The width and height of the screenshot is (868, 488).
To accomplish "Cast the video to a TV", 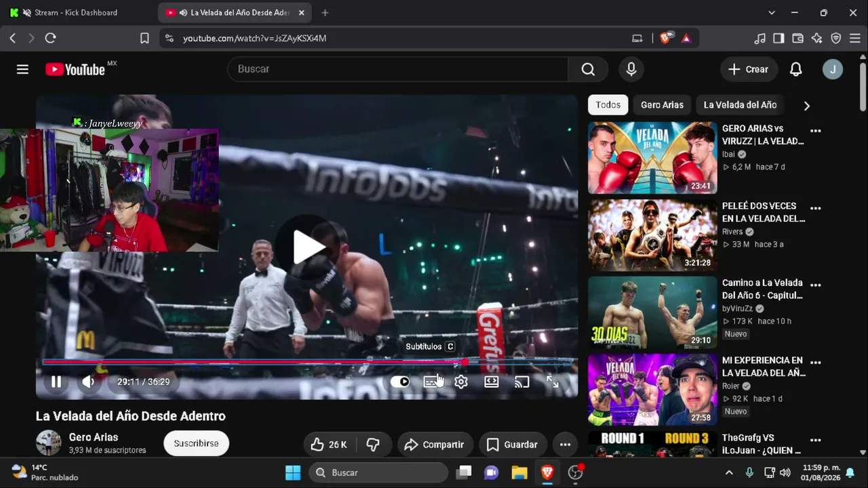I will tap(521, 382).
